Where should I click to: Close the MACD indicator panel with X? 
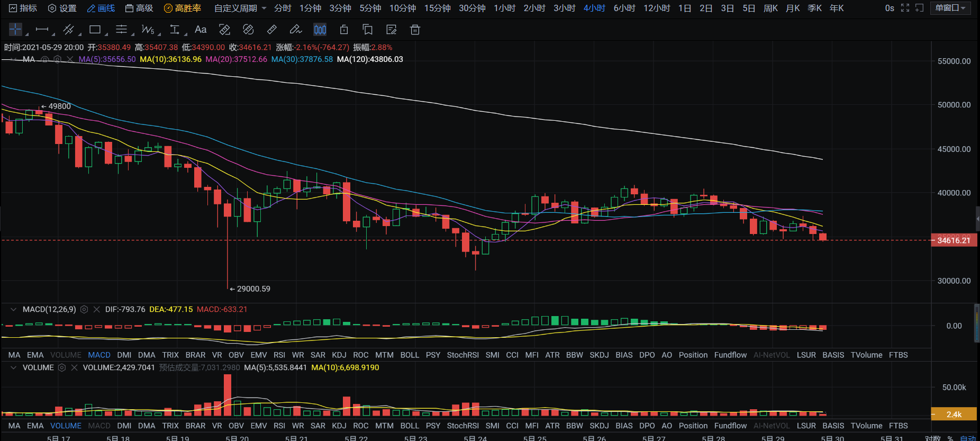(x=97, y=309)
